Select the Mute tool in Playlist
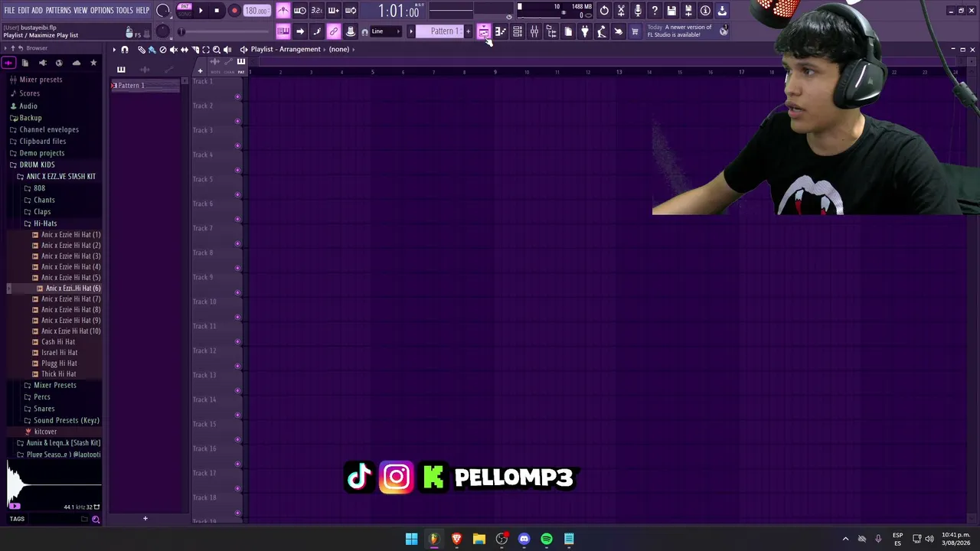The image size is (980, 551). 174,50
